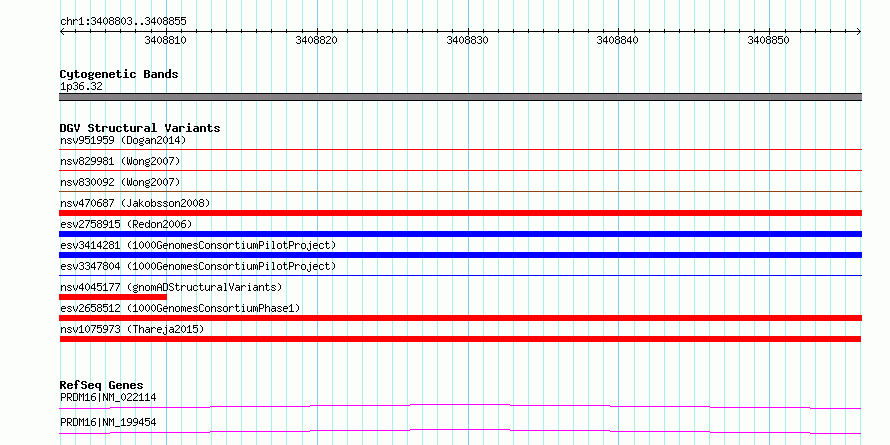890x445 pixels.
Task: Select the thick red nsv1075973 variant bar
Action: coord(460,339)
